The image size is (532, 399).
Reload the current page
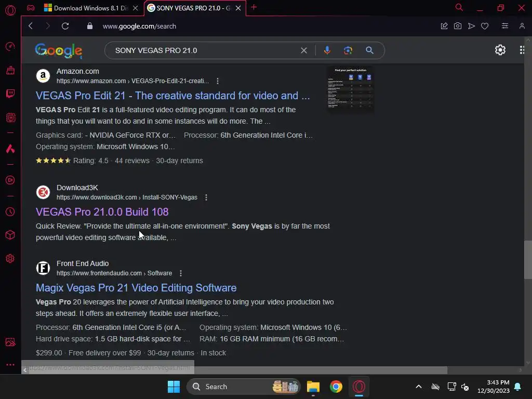coord(65,26)
